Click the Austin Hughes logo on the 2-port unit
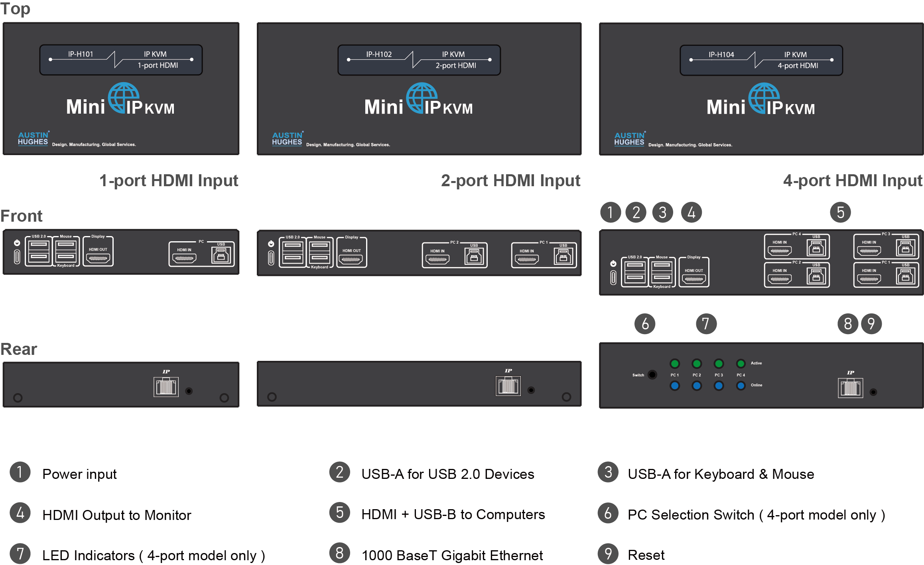 tap(288, 138)
